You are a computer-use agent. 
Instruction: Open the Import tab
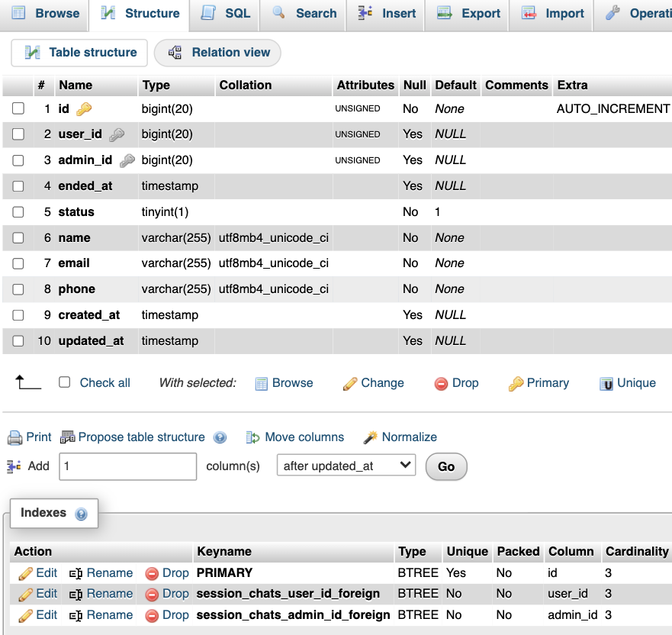point(551,13)
